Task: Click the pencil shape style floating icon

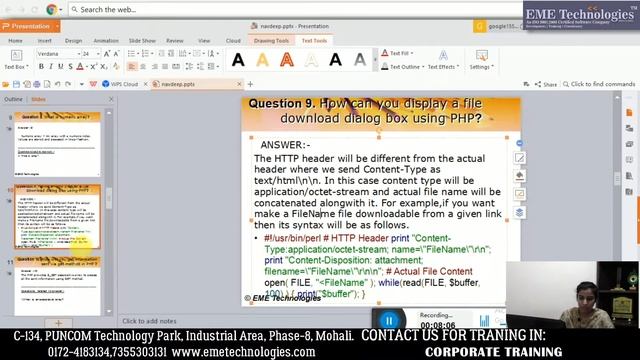Action: (x=519, y=158)
